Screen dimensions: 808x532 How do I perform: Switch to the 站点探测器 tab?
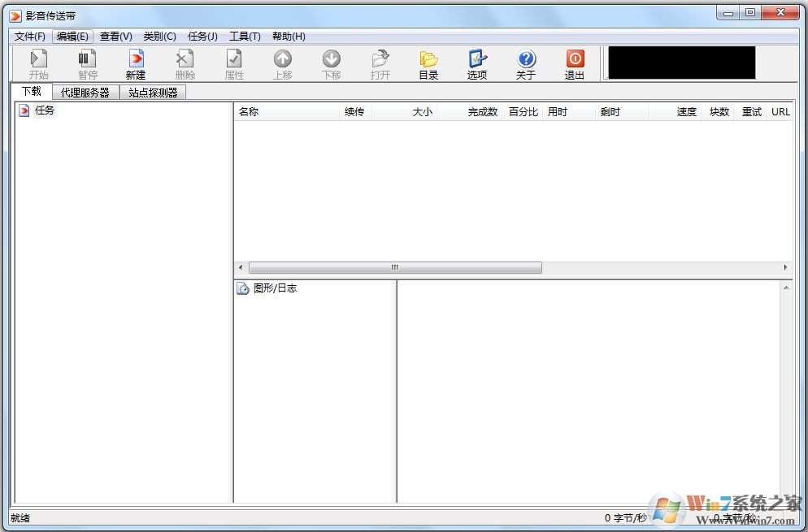[153, 92]
